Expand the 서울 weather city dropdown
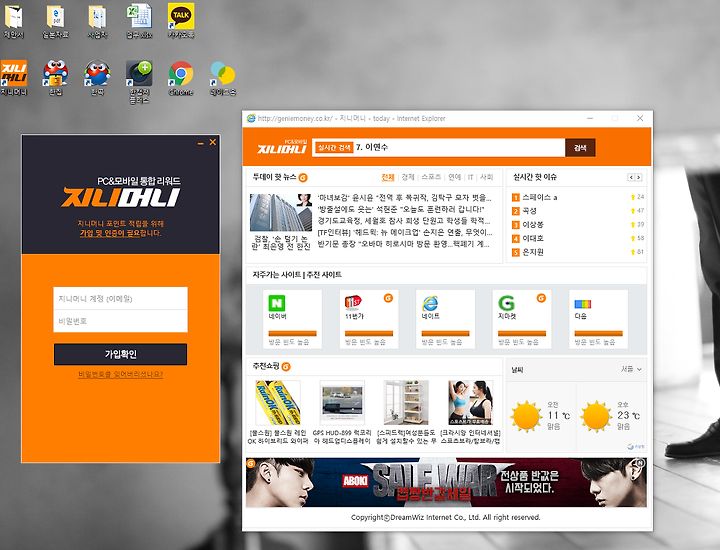Screen dimensions: 720x550 [631, 369]
